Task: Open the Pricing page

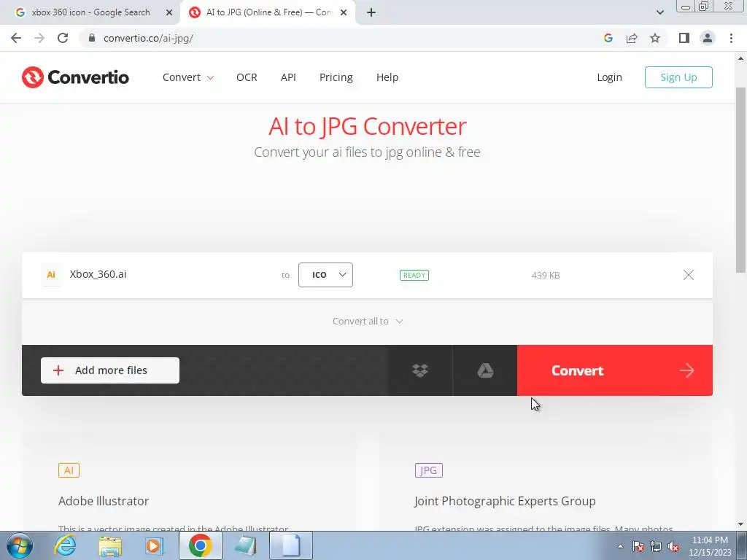Action: tap(336, 77)
